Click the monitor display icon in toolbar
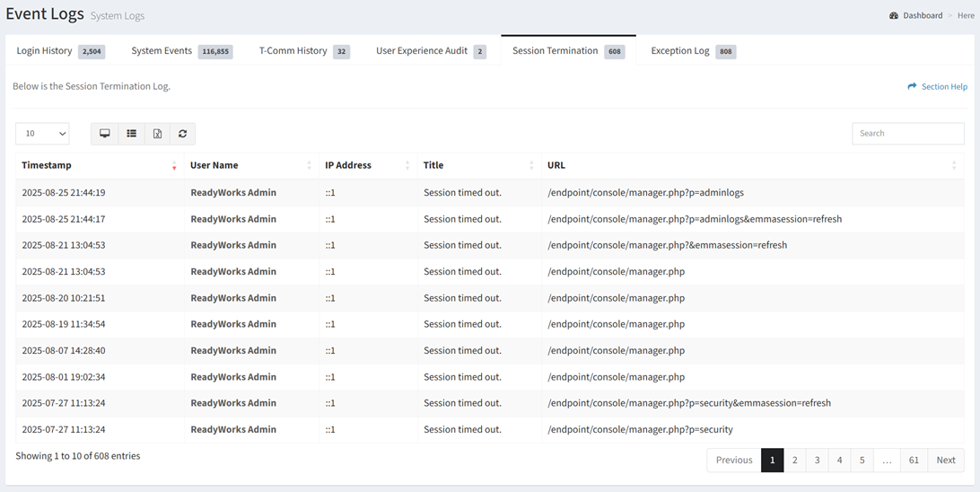 tap(104, 134)
